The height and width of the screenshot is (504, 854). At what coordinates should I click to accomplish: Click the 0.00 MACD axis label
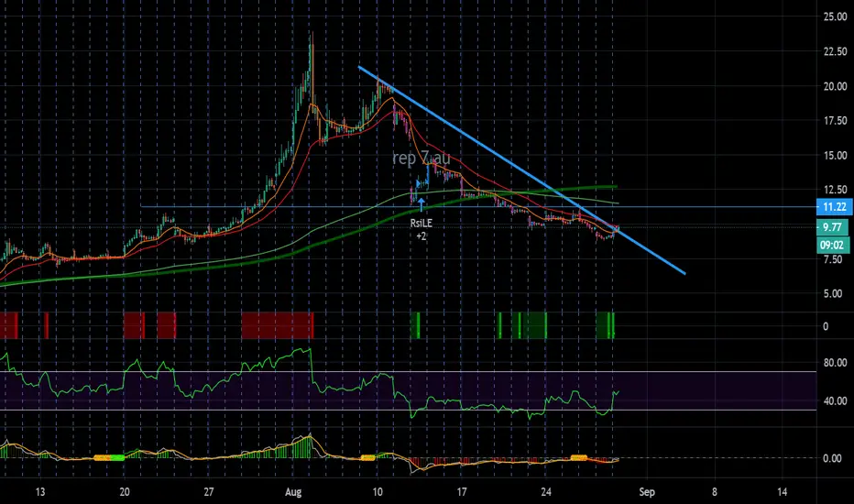pyautogui.click(x=832, y=458)
